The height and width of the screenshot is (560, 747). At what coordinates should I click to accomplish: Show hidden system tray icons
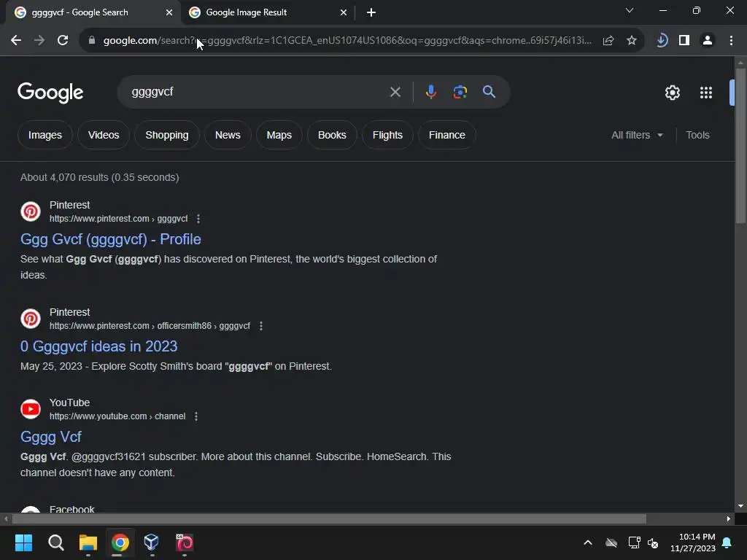point(588,542)
